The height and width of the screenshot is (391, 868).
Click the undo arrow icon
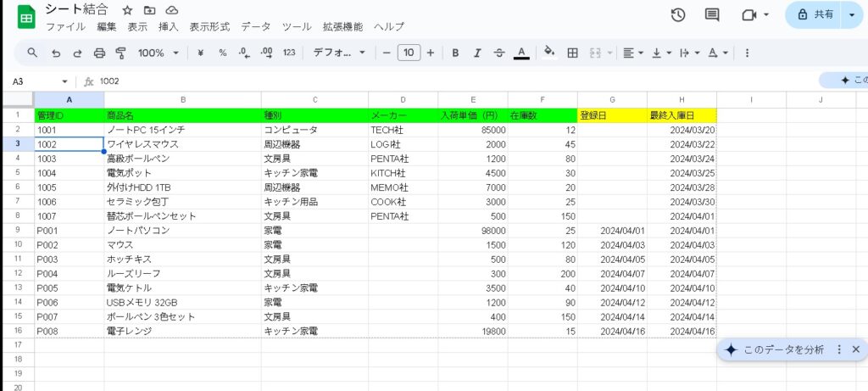[56, 53]
